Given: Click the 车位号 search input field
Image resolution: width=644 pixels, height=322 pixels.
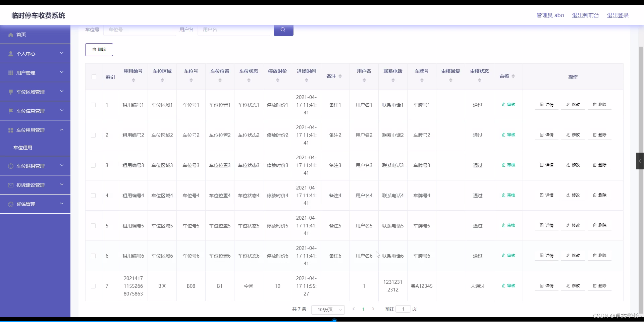Looking at the screenshot, I should (140, 30).
